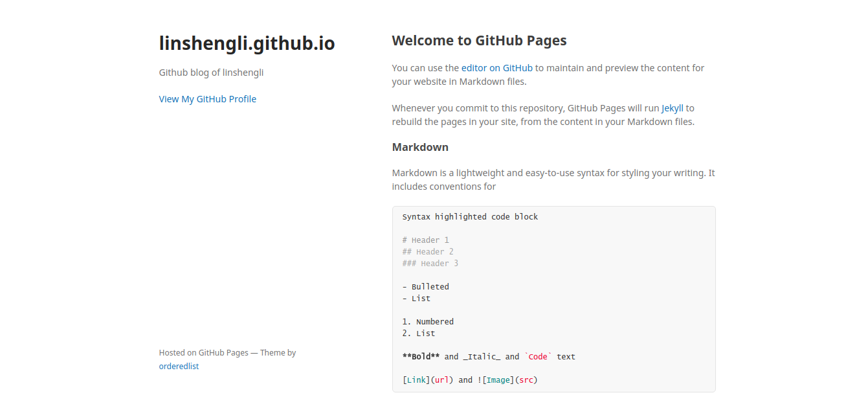The image size is (868, 408).
Task: Click the syntax highlighted code block
Action: tap(470, 216)
